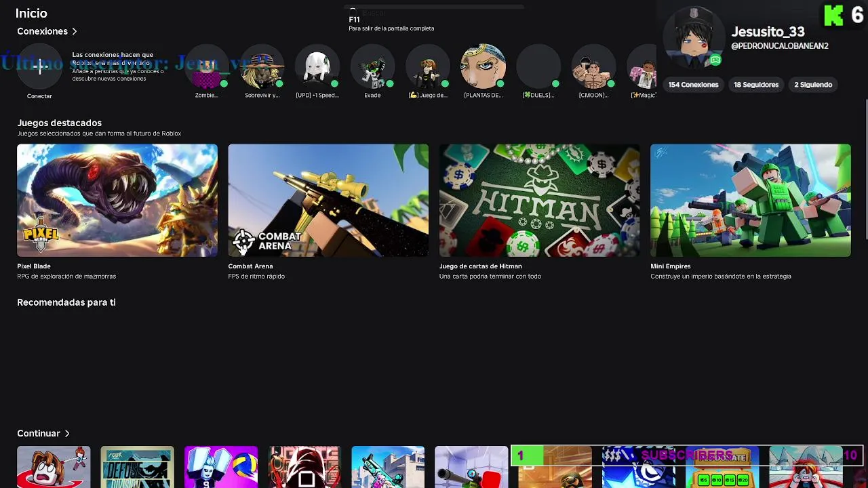The image size is (868, 488).
Task: Open the sniper rifle game tile
Action: [x=471, y=467]
